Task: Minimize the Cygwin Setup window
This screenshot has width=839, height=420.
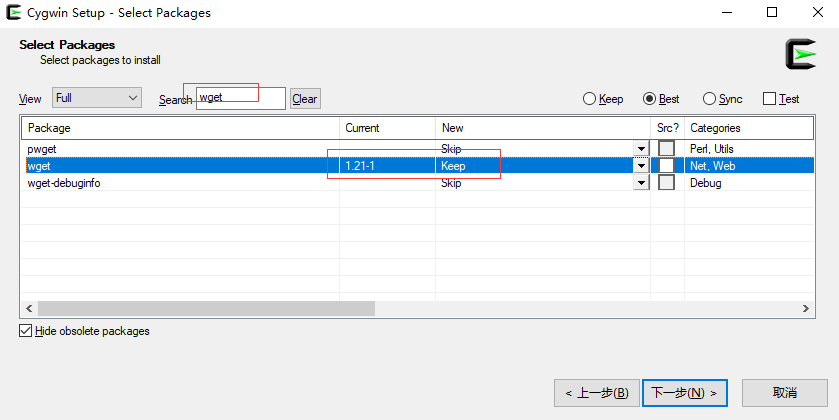Action: (x=727, y=12)
